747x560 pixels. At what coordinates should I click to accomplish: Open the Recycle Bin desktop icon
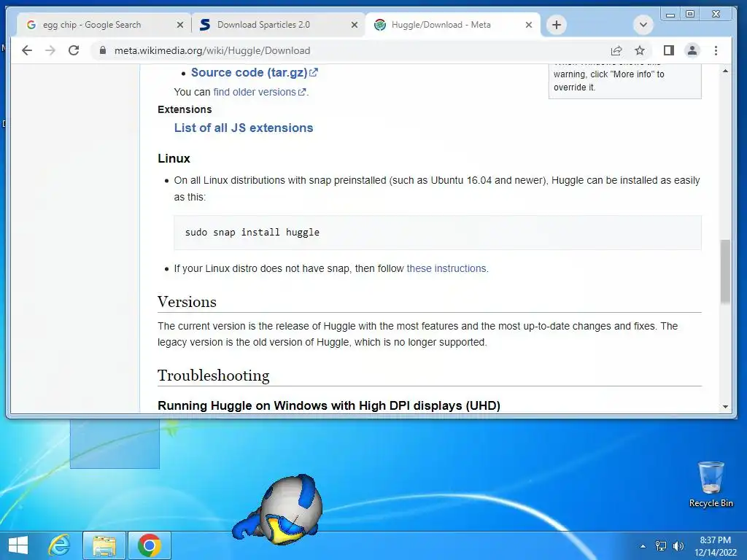[711, 484]
